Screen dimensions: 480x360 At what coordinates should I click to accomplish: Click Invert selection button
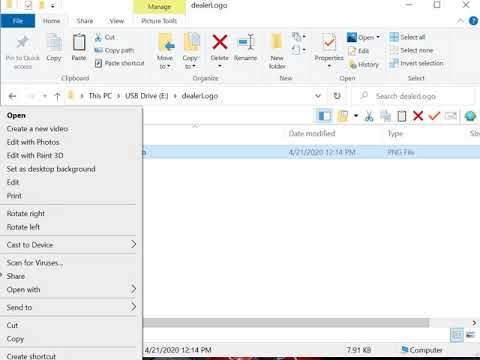[416, 63]
